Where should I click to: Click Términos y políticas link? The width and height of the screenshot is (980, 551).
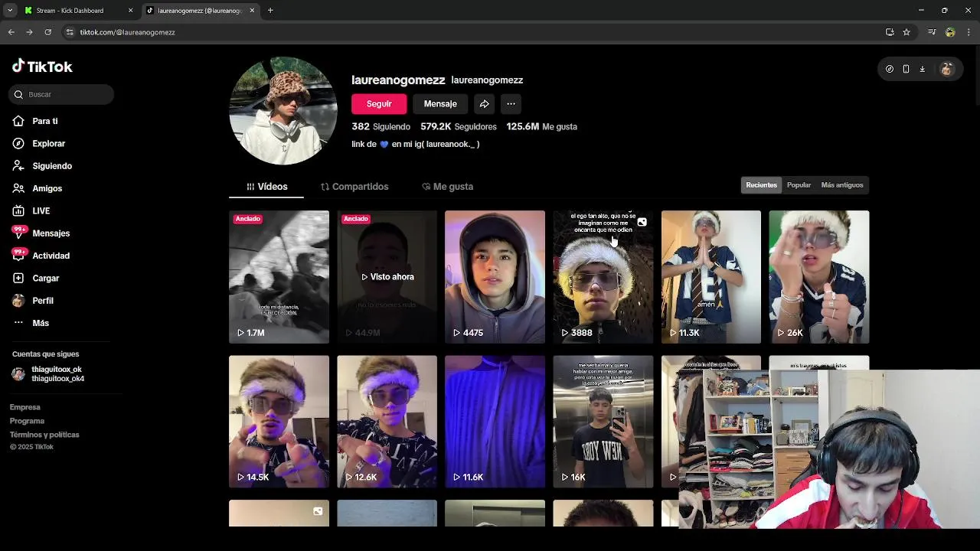44,435
